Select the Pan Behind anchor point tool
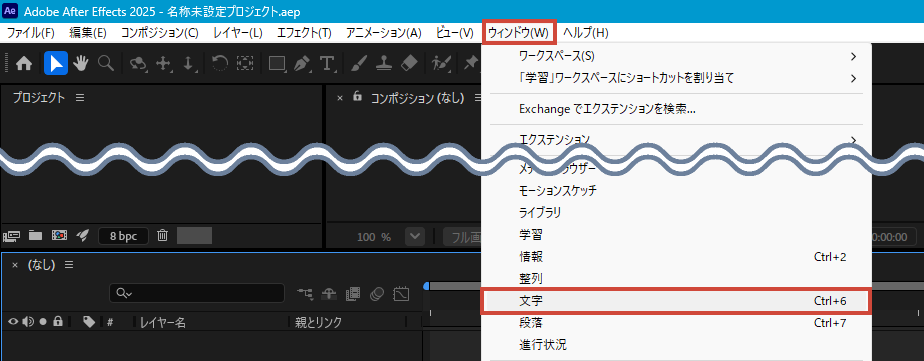The width and height of the screenshot is (924, 361). pos(245,64)
